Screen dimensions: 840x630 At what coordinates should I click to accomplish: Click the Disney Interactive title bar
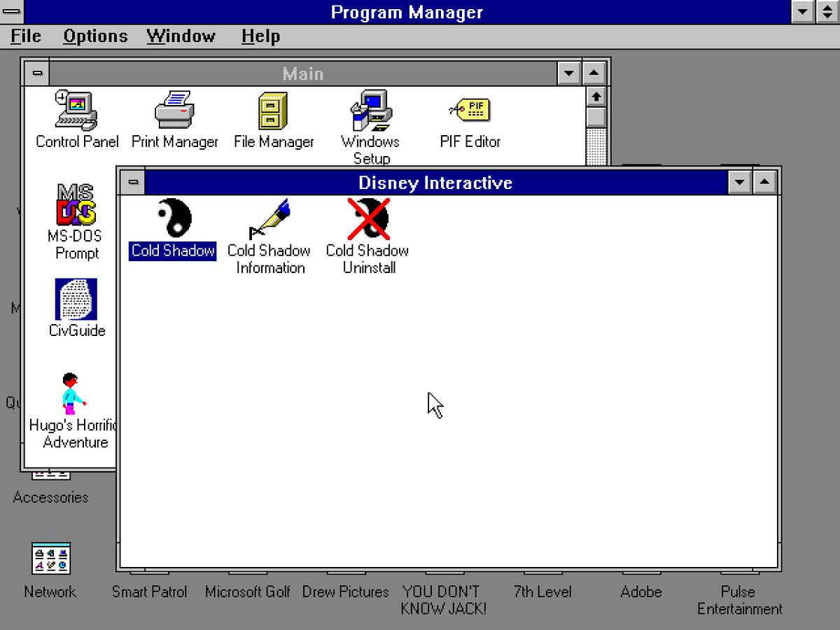coord(435,183)
